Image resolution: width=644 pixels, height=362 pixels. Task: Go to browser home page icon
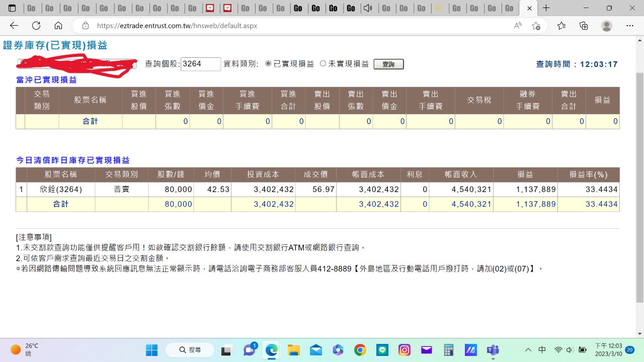(58, 26)
